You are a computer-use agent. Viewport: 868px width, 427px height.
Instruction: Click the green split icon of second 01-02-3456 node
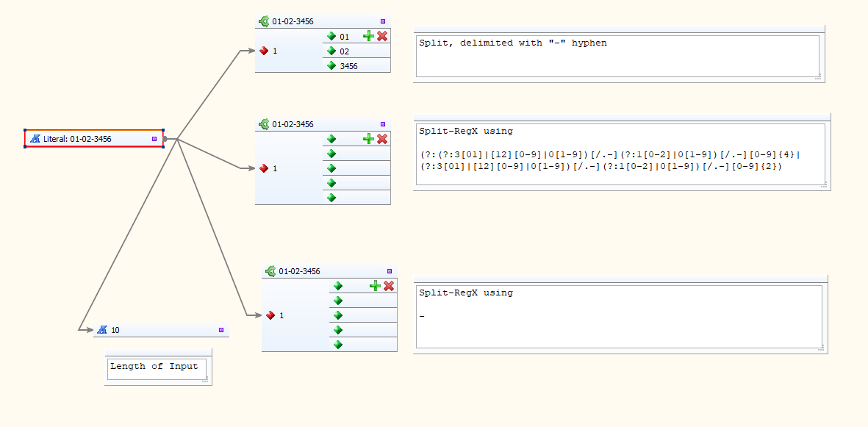click(x=264, y=124)
